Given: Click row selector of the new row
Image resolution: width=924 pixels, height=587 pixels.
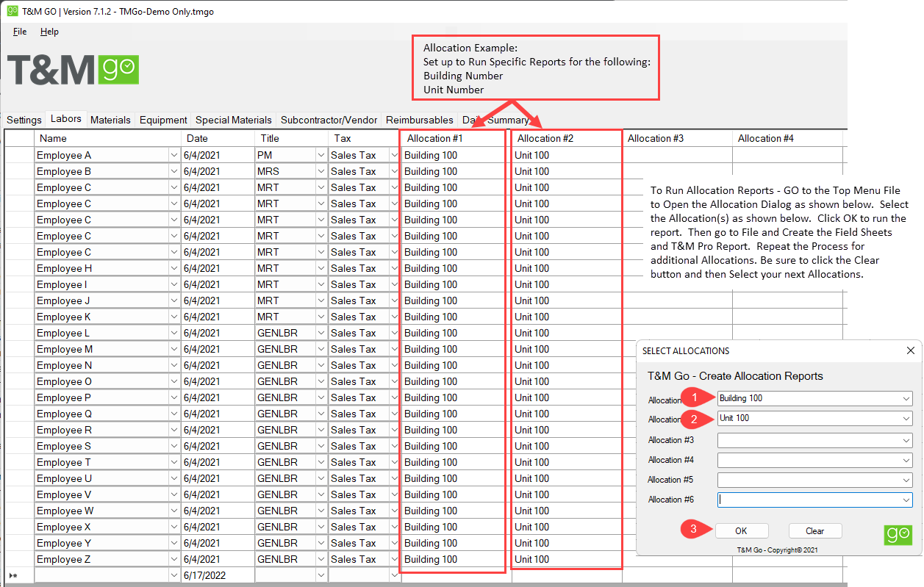Looking at the screenshot, I should coord(19,575).
